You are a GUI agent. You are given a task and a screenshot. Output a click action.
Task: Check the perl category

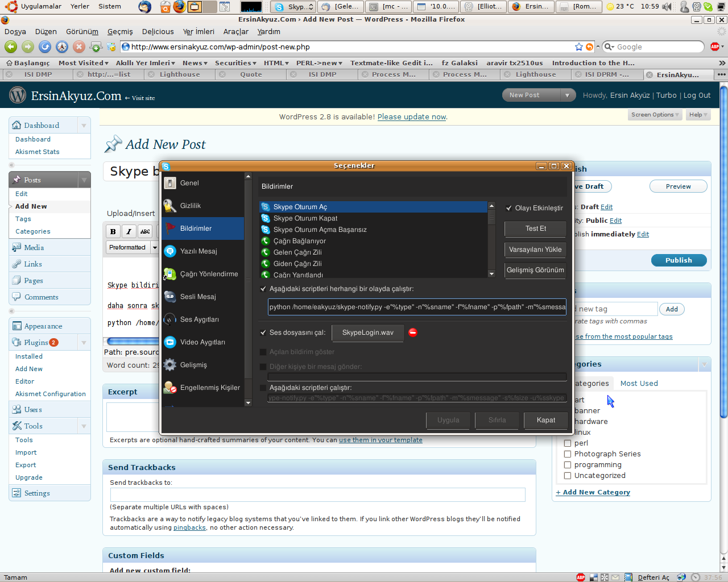coord(568,443)
